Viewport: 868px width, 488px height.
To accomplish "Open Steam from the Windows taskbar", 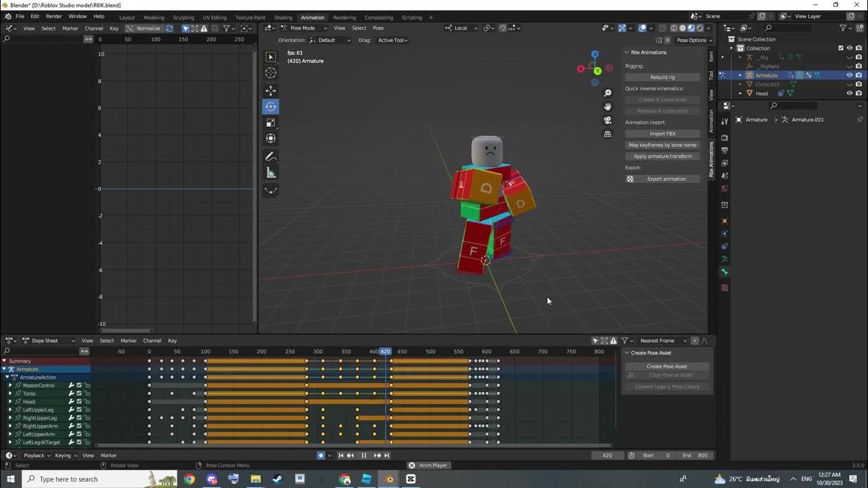I will point(277,479).
